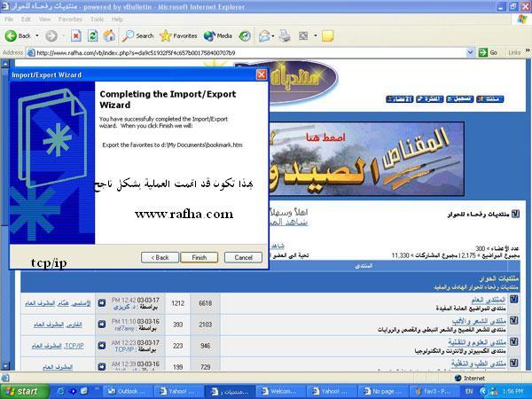Click the Back navigation arrow in IE toolbar
532x399 pixels.
11,35
